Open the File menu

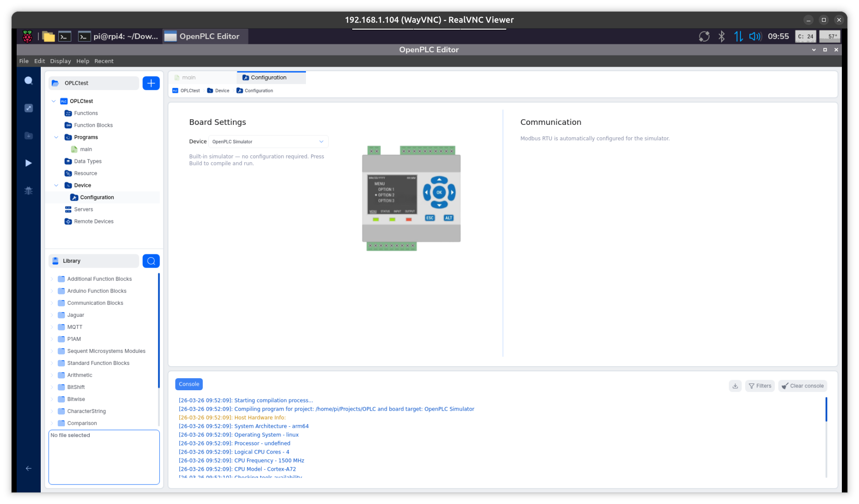[x=24, y=61]
